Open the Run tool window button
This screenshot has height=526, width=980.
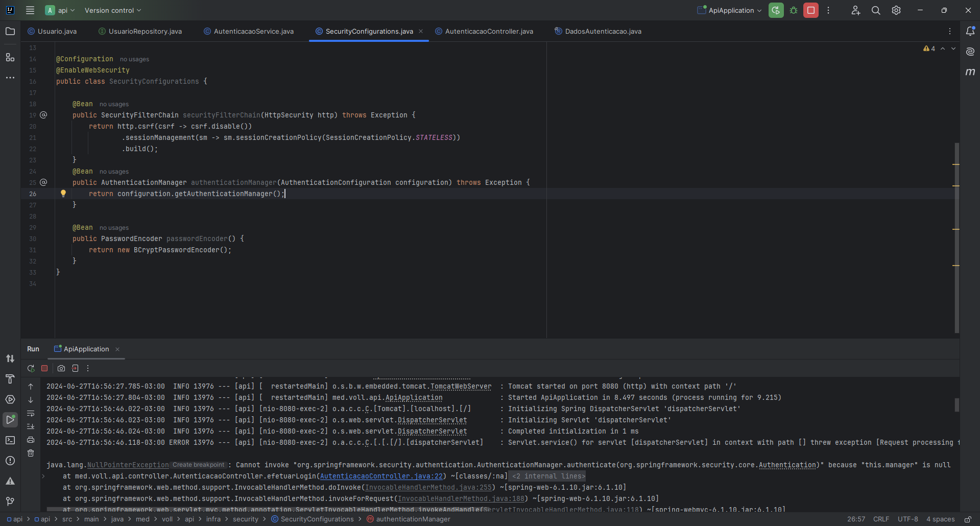pyautogui.click(x=10, y=420)
